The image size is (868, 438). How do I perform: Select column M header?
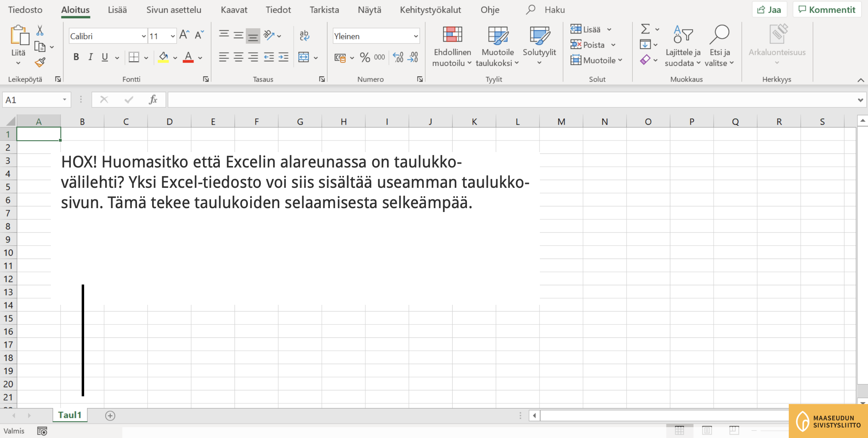(561, 122)
